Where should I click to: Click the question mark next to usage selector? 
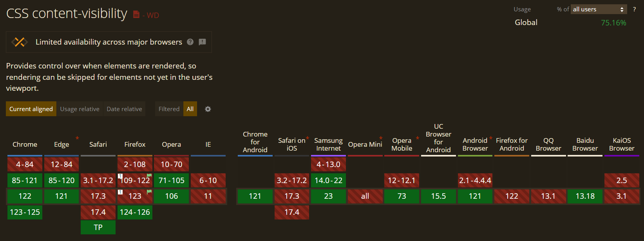[634, 9]
